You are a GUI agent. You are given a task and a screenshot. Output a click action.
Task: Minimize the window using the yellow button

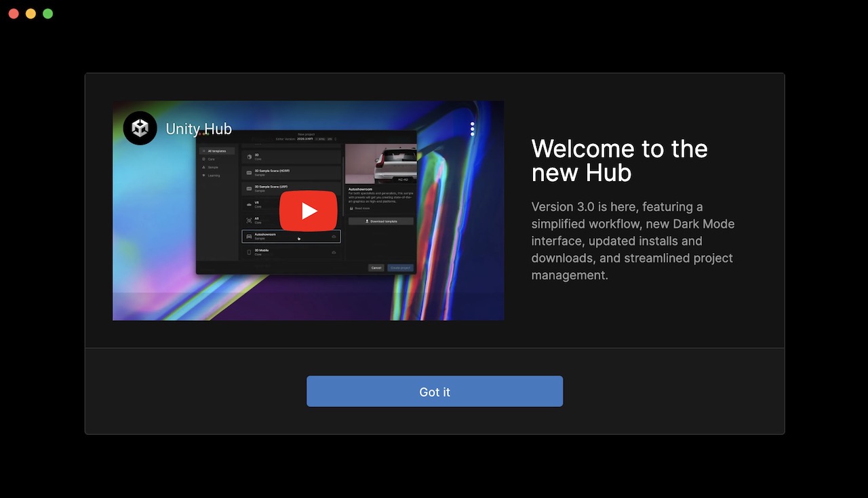[x=31, y=14]
